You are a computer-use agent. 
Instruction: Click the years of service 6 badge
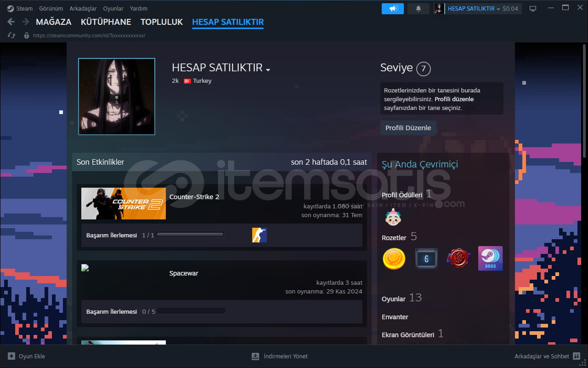(426, 259)
